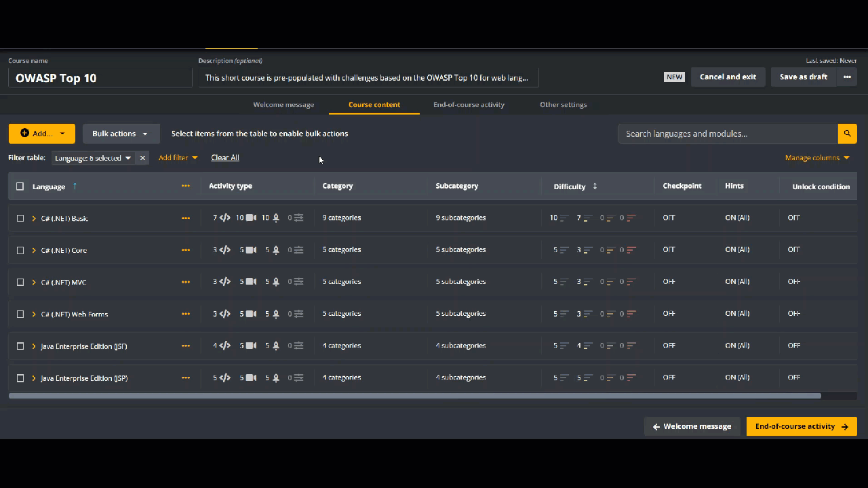Remove the Language filter with the X
The image size is (868, 488).
142,158
